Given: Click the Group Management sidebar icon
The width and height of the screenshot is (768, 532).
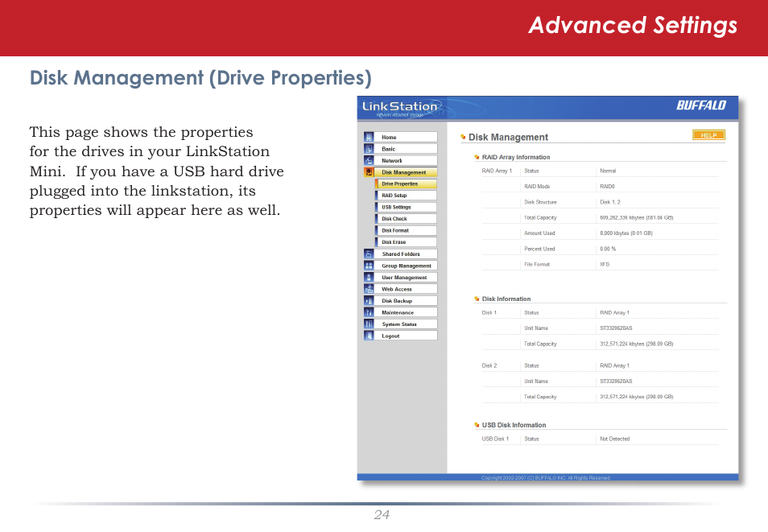Looking at the screenshot, I should (x=369, y=266).
